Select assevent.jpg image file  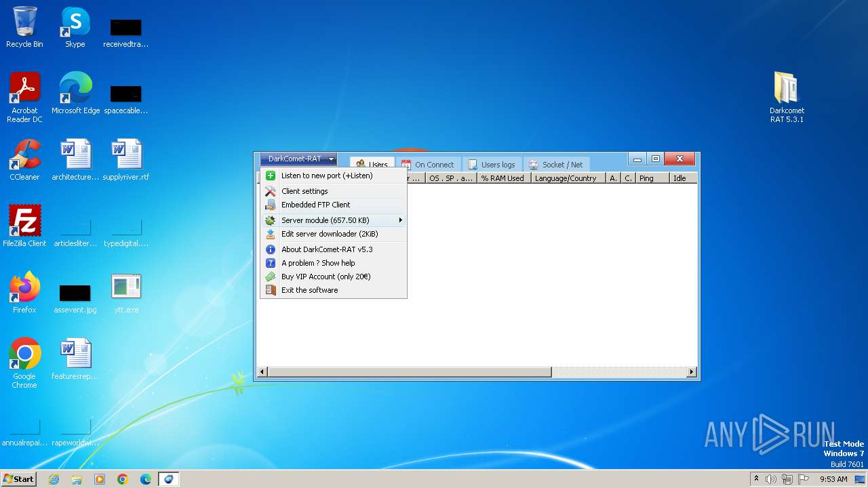pyautogui.click(x=75, y=298)
